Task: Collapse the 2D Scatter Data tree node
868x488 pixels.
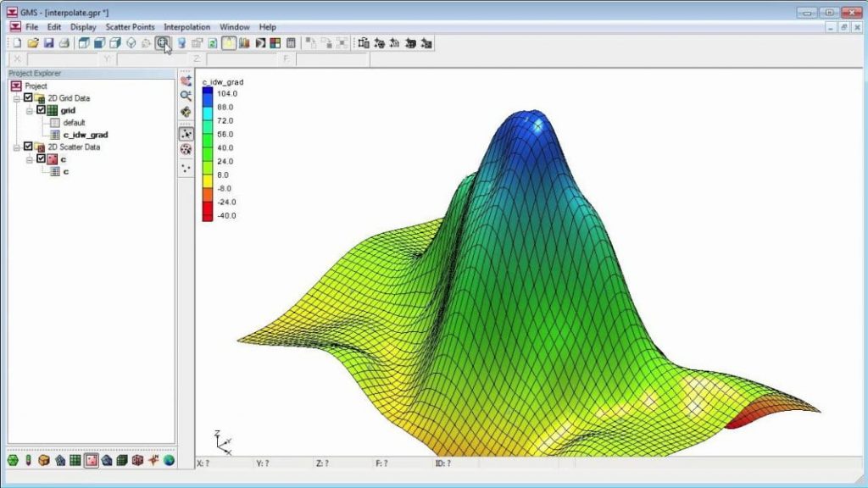Action: click(16, 147)
